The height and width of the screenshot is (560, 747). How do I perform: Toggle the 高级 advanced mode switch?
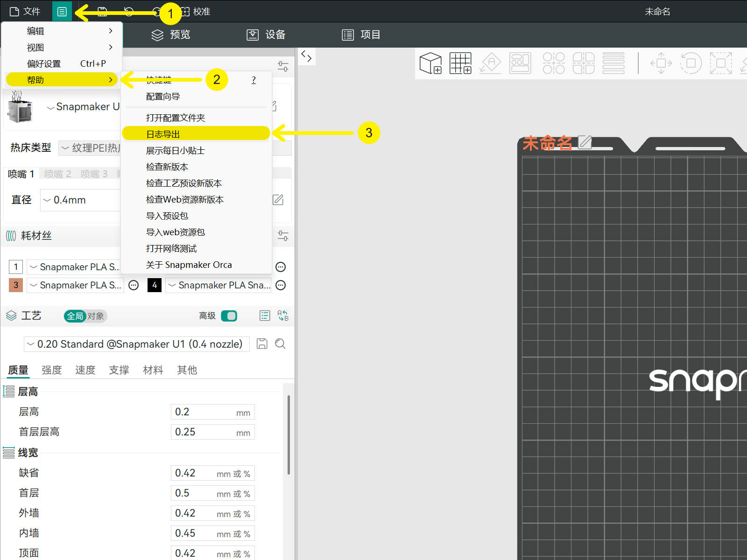point(229,316)
